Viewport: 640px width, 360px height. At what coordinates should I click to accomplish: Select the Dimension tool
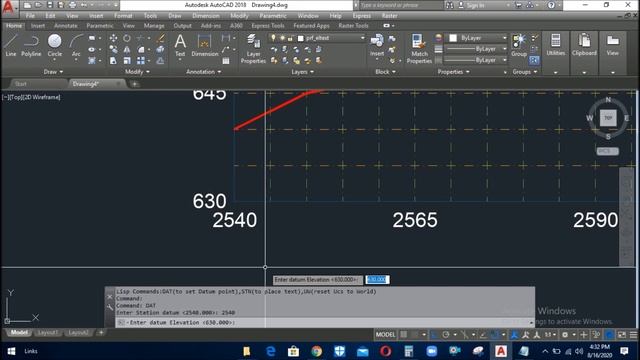coord(204,45)
